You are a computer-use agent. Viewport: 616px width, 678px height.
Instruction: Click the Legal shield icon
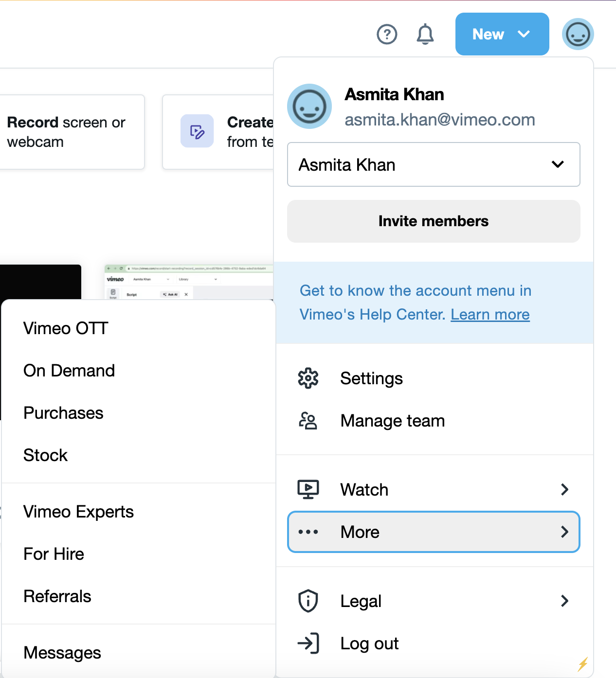308,601
